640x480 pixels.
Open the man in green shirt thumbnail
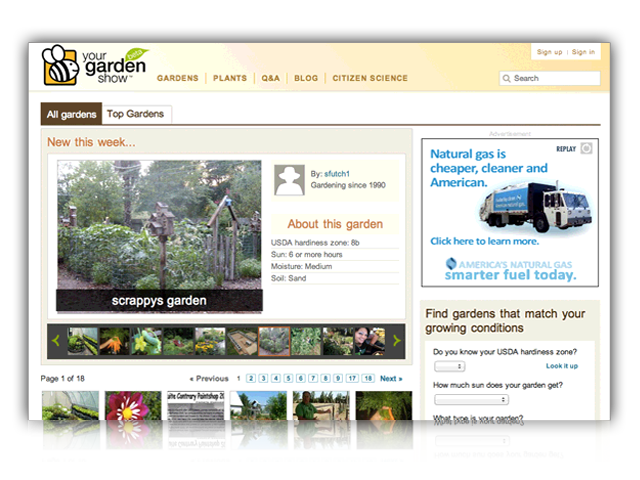(x=321, y=405)
